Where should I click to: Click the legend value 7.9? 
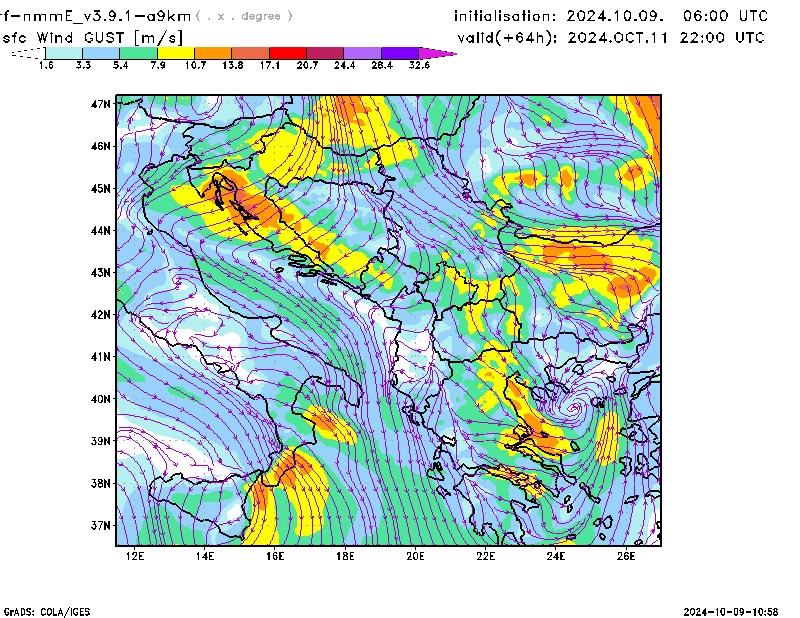158,65
